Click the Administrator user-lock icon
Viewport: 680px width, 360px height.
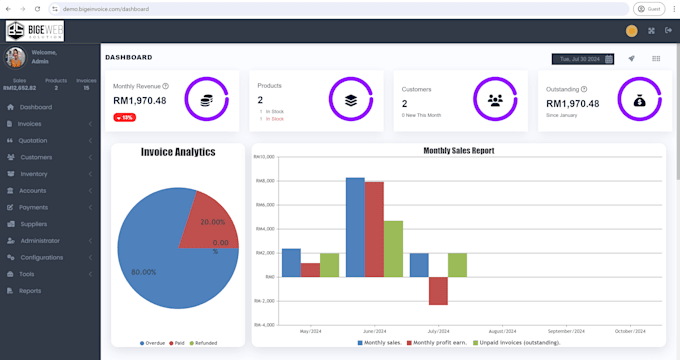point(11,241)
